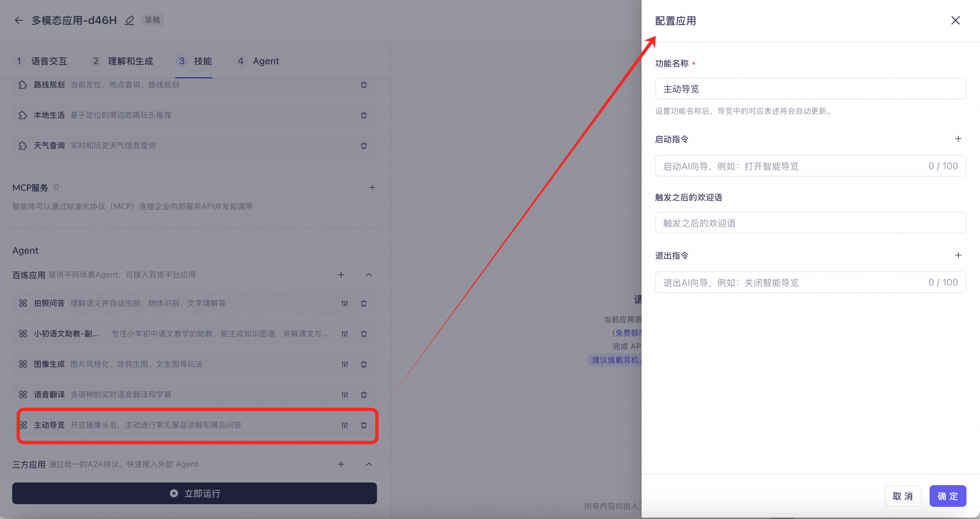Delete the 天气查询 skill
This screenshot has height=519, width=980.
coord(363,146)
